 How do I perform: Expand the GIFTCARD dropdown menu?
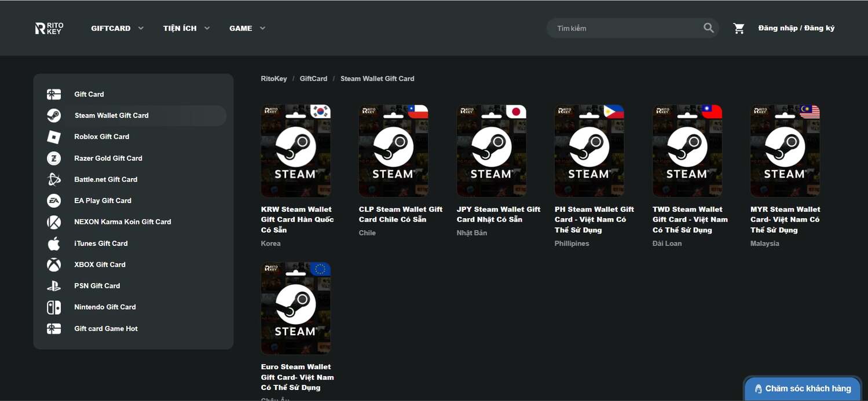pyautogui.click(x=117, y=28)
